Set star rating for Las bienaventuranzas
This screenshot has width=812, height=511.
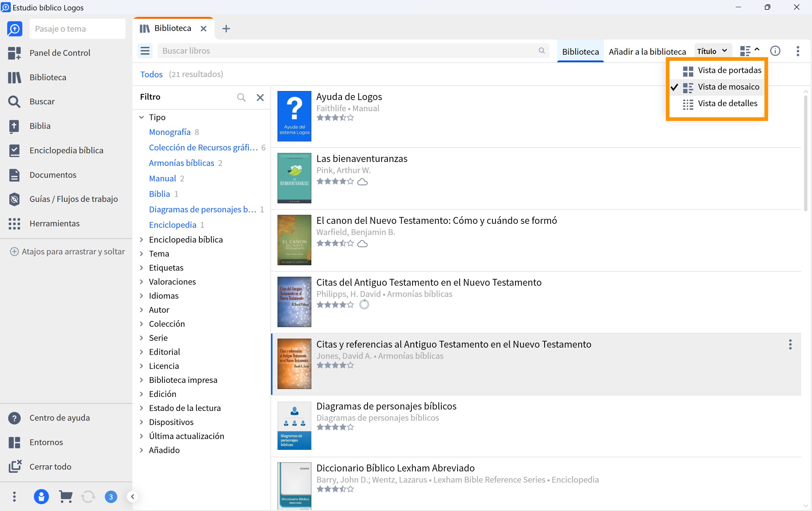[x=335, y=181]
